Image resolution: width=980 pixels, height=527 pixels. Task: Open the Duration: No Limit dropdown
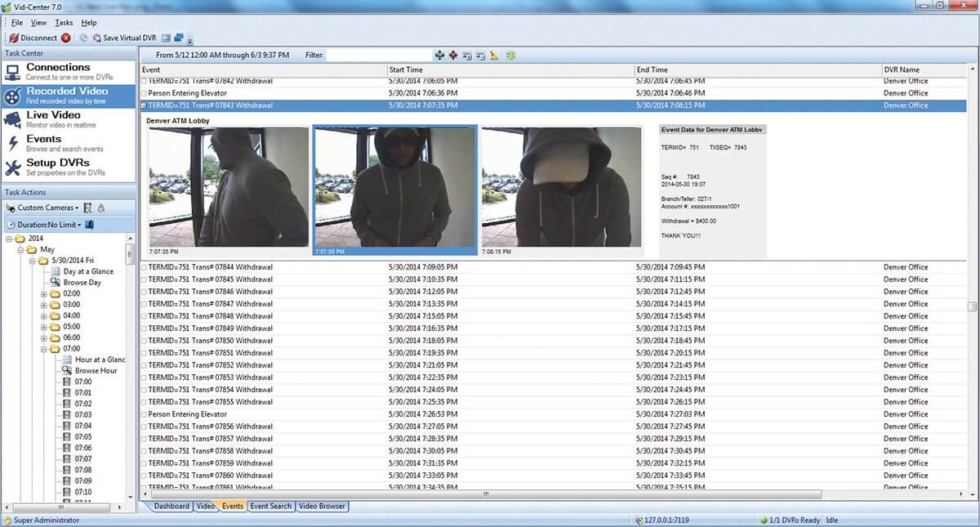(44, 224)
